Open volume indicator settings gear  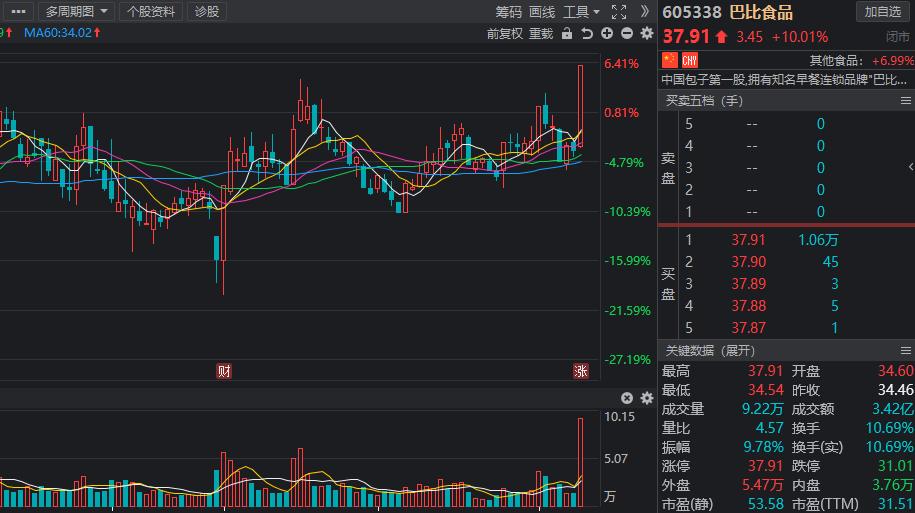646,397
